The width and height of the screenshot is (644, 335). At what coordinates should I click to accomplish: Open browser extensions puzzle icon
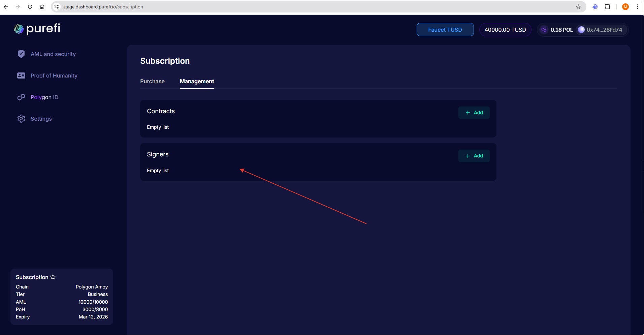coord(607,7)
